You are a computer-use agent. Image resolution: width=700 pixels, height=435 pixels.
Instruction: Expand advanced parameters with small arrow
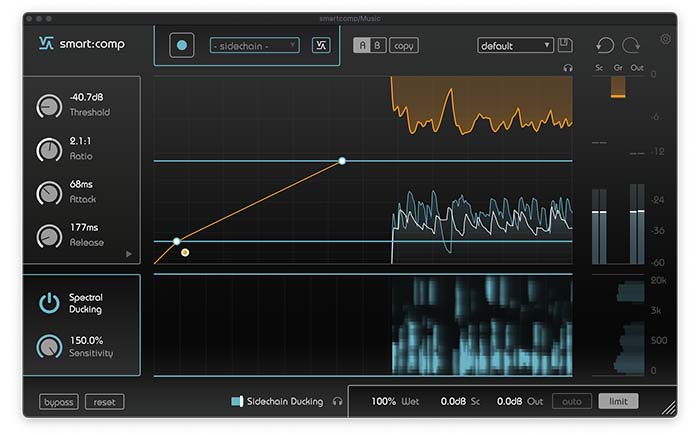(129, 254)
